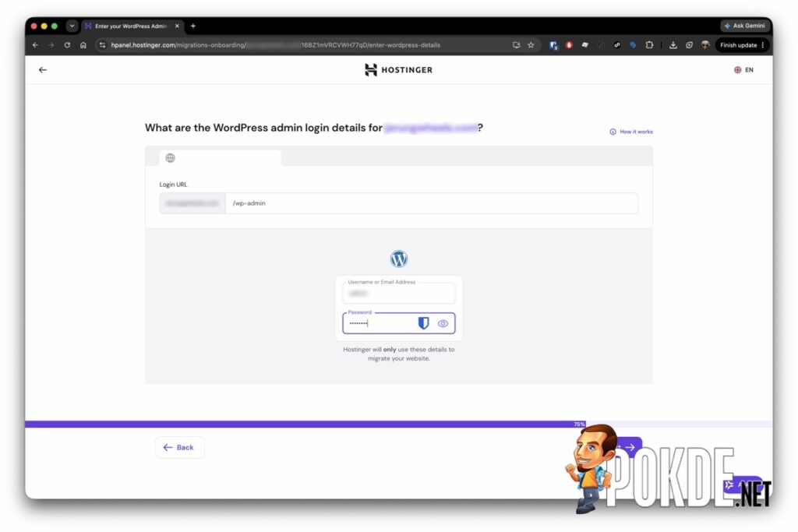Bookmark this page with star icon
The image size is (798, 532).
click(x=531, y=44)
